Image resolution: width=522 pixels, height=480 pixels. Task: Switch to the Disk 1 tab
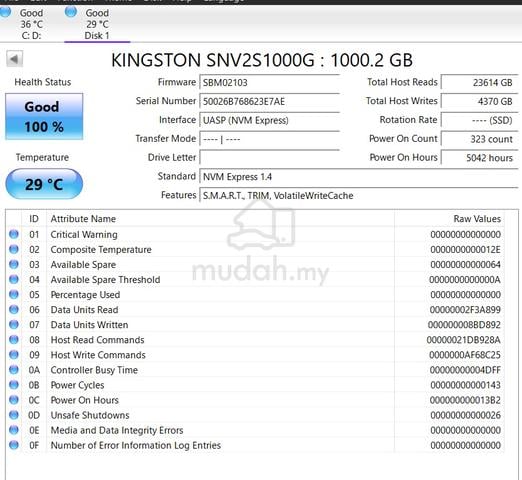[97, 24]
